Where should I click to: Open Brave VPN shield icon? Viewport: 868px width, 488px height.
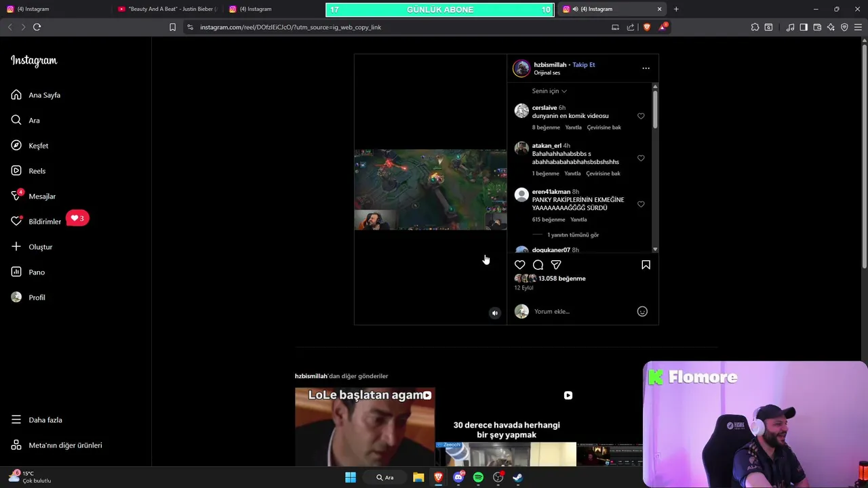pyautogui.click(x=844, y=27)
